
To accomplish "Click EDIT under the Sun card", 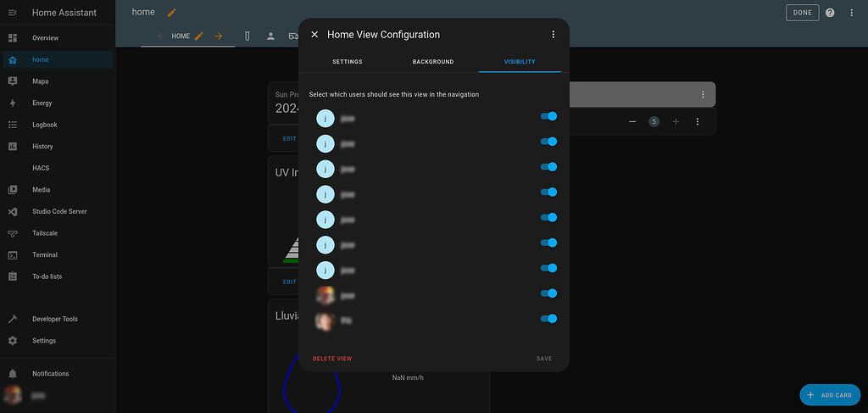I will 290,139.
